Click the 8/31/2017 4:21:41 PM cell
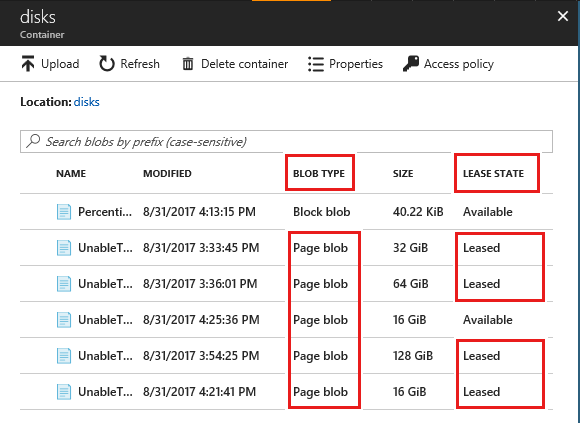Screen dimensions: 580x424 tap(199, 392)
